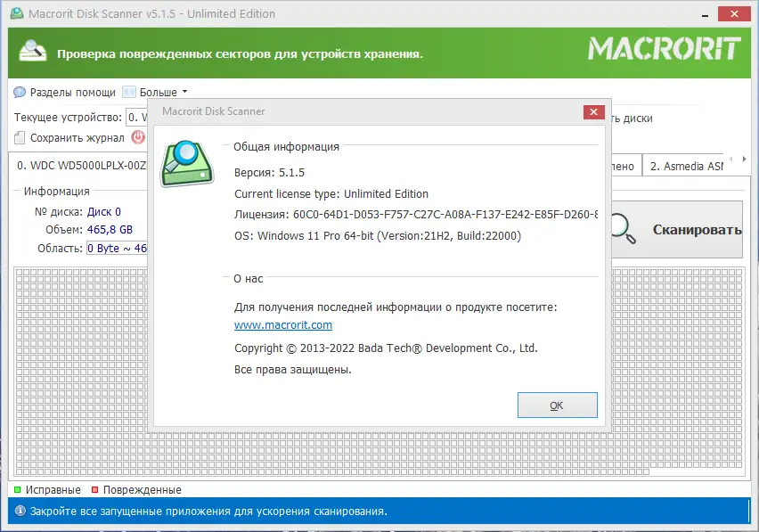Click the speech bubble icon beside Разделы помощи
The width and height of the screenshot is (759, 532).
[18, 92]
